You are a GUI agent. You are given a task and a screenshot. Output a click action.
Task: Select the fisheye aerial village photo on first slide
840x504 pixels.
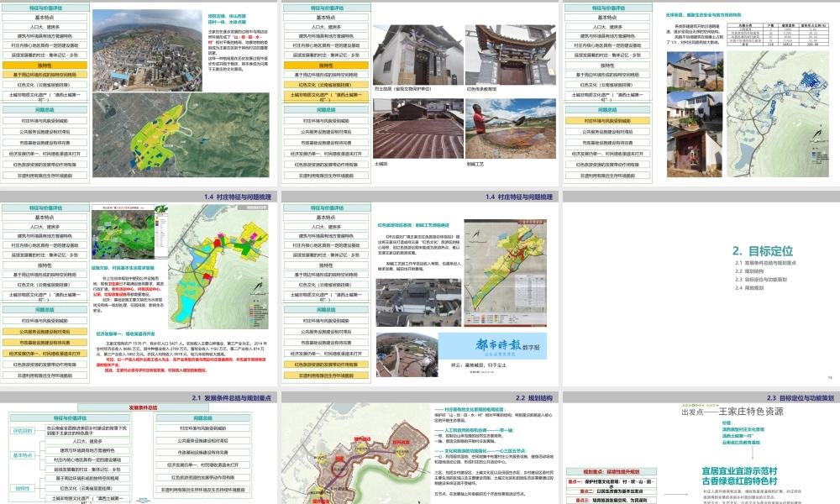147,50
